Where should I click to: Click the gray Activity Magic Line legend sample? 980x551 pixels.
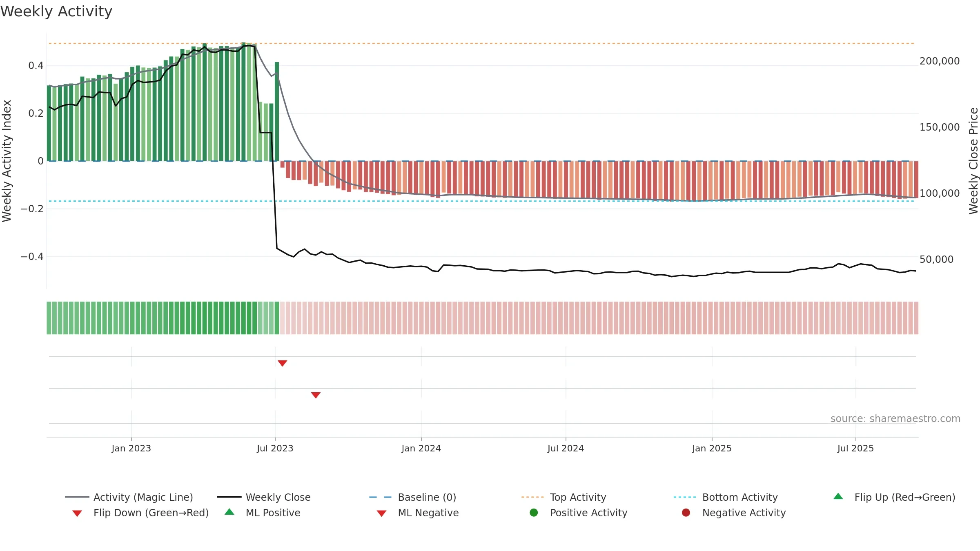tap(77, 497)
